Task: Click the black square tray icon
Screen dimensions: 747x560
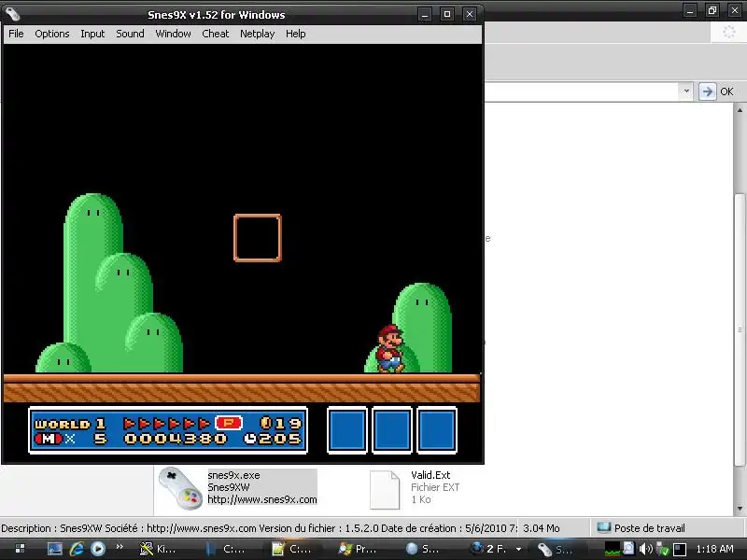Action: (x=680, y=550)
